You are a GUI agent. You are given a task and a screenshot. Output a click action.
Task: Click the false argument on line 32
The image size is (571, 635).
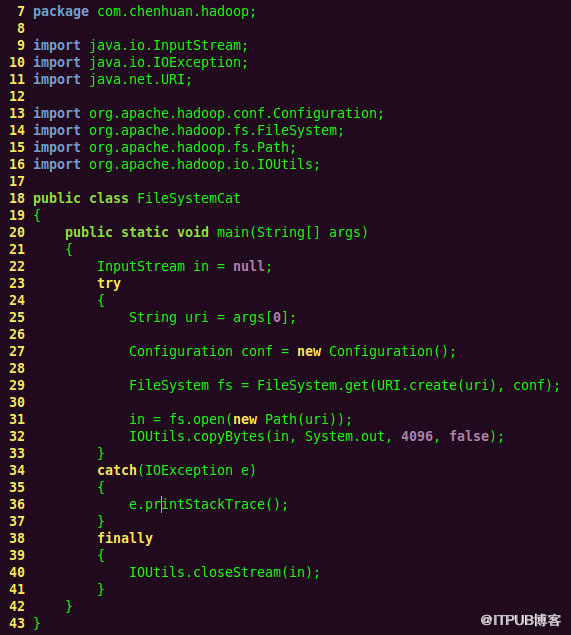(469, 437)
